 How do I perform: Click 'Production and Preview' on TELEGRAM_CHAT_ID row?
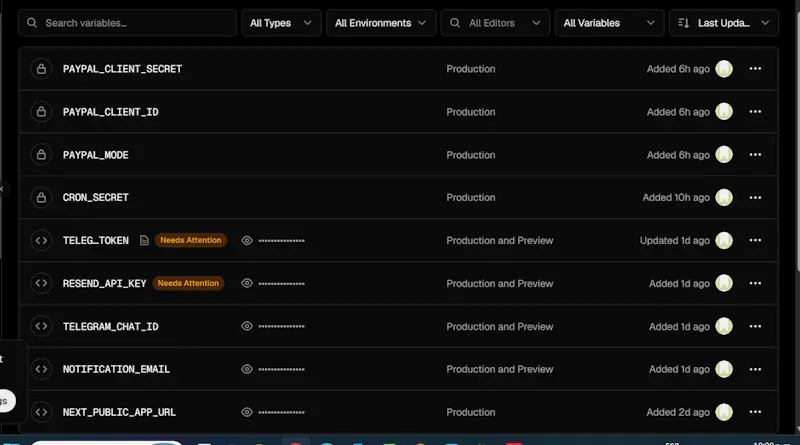(499, 326)
